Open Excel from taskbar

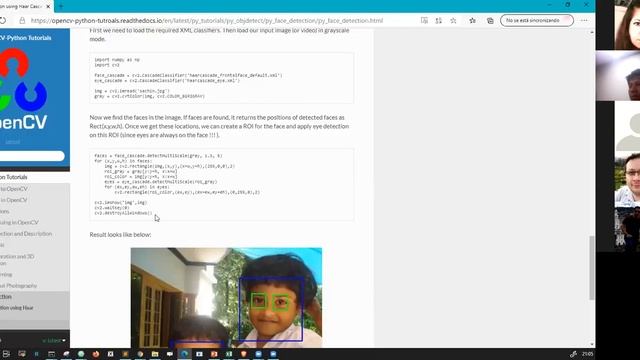point(229,354)
